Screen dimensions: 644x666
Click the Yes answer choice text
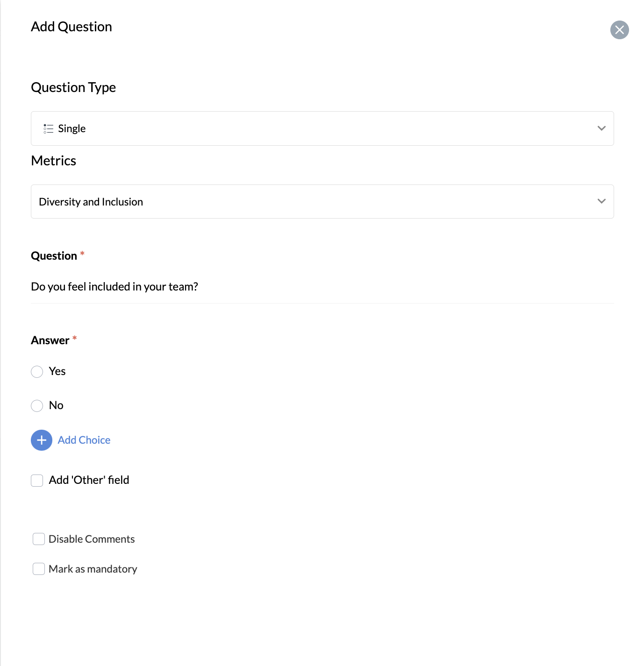point(57,371)
